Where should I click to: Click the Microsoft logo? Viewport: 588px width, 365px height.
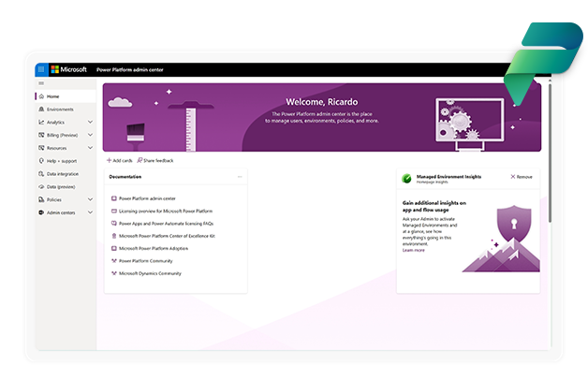tap(68, 69)
